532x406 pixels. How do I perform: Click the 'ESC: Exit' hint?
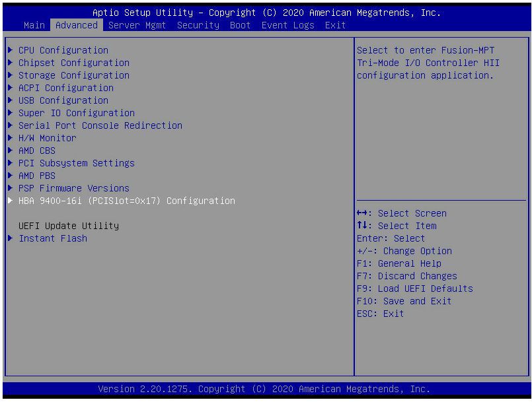(x=381, y=314)
